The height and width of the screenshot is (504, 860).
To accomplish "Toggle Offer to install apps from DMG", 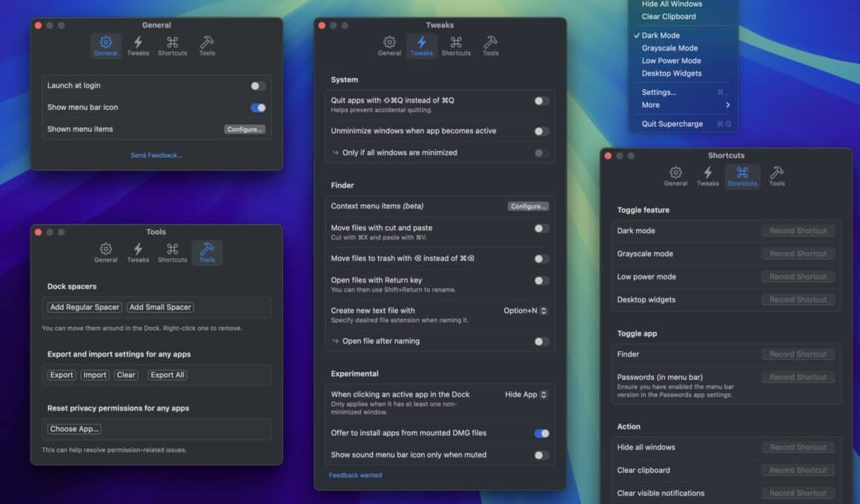I will click(541, 434).
